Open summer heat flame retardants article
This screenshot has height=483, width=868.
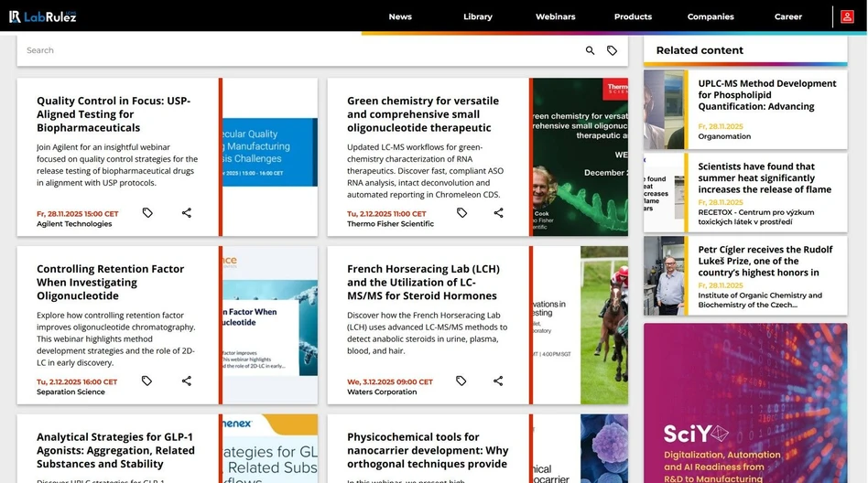[x=765, y=177]
